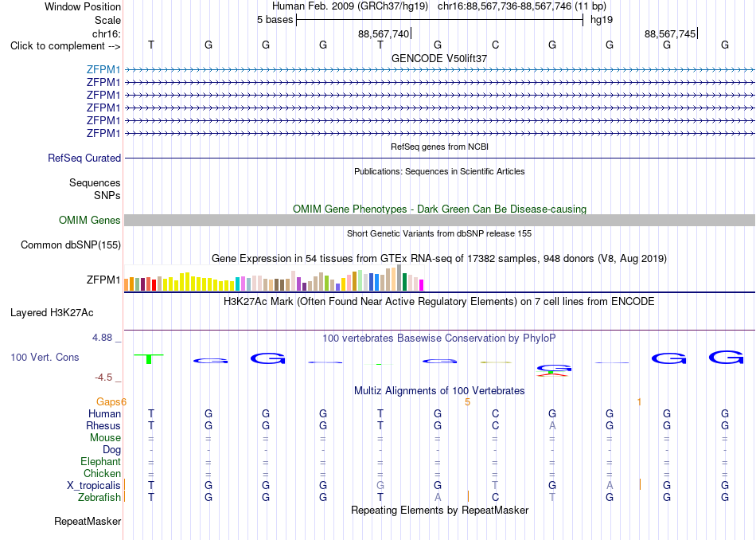Screen dimensions: 756x540
Task: Click the 'Click to complement -->' label
Action: click(x=65, y=46)
